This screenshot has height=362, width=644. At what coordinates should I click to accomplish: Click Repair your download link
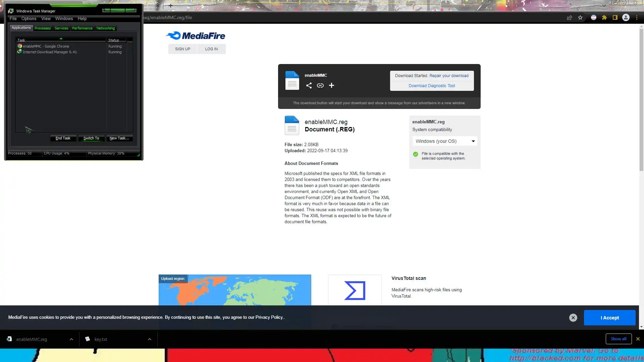(x=449, y=76)
